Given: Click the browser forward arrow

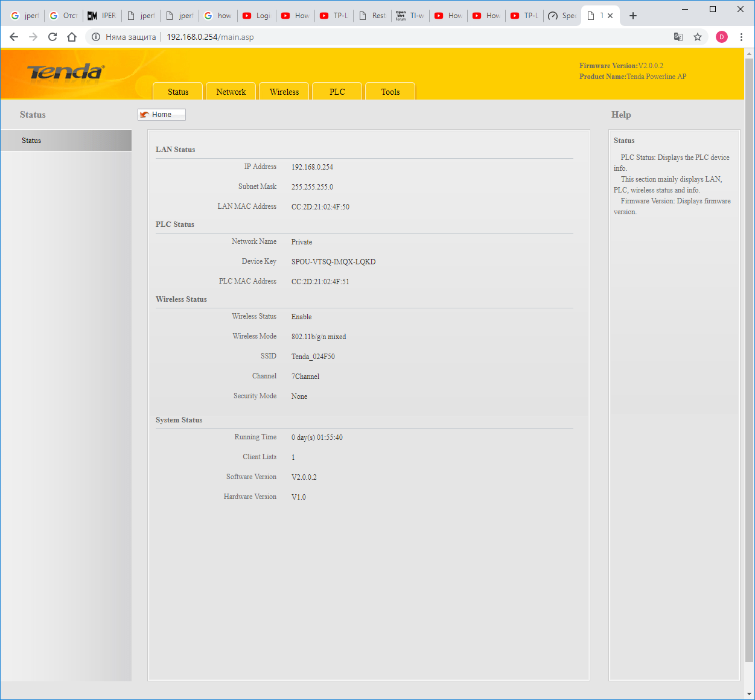Looking at the screenshot, I should (x=33, y=37).
